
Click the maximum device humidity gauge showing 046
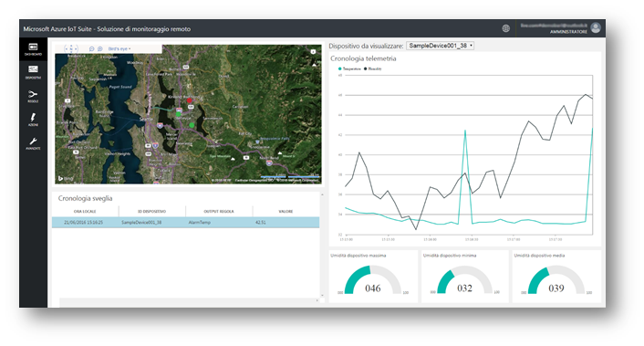point(373,280)
